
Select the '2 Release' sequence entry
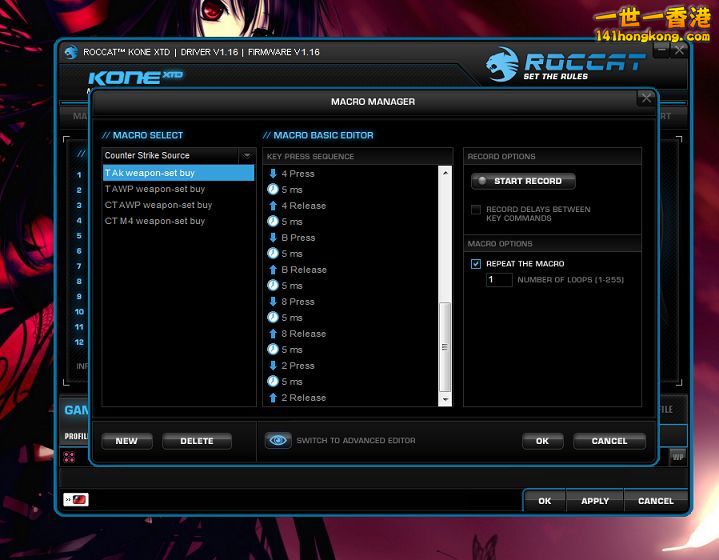pos(304,398)
